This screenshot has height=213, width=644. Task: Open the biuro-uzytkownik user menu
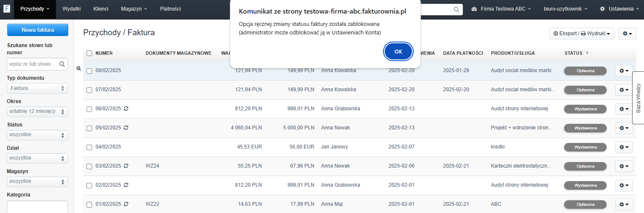(566, 9)
